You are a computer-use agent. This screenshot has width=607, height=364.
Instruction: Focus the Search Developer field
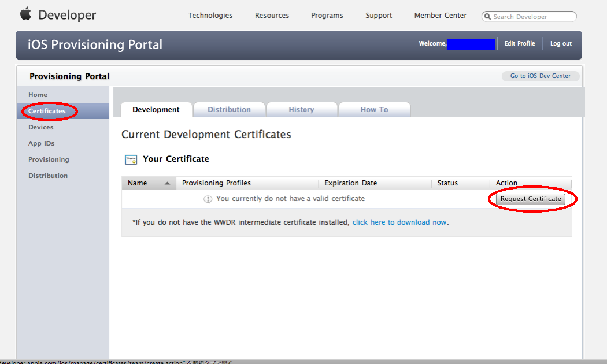pyautogui.click(x=529, y=17)
